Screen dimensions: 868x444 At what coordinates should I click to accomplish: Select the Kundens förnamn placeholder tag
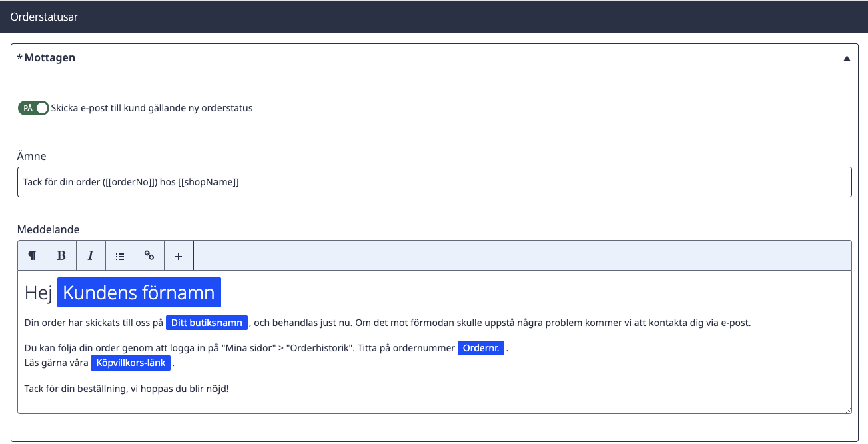point(139,293)
